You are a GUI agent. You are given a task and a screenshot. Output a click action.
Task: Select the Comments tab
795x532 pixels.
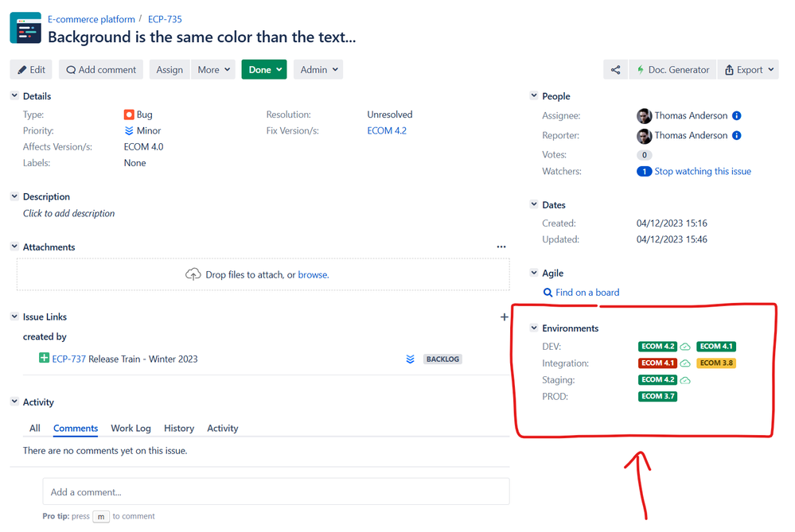coord(76,428)
